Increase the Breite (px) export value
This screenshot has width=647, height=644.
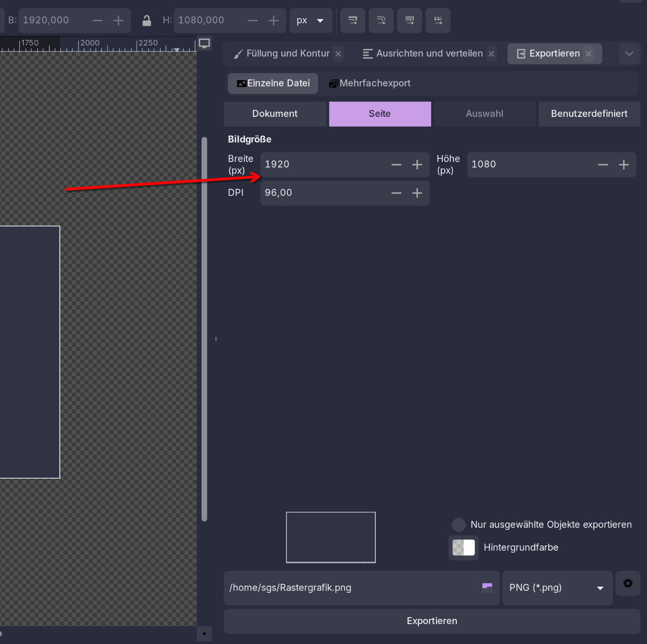pyautogui.click(x=417, y=165)
